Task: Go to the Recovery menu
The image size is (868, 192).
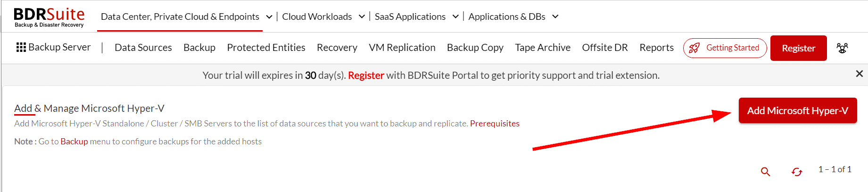Action: click(337, 48)
